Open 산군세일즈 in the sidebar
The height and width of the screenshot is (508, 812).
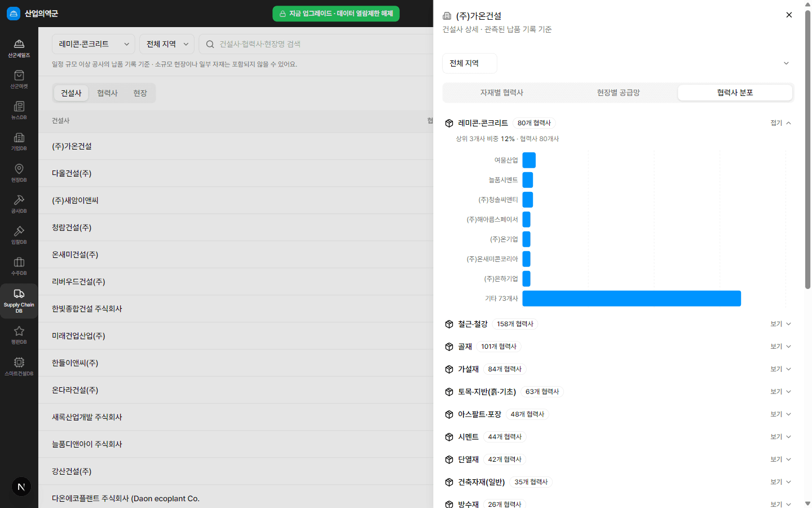pyautogui.click(x=19, y=49)
